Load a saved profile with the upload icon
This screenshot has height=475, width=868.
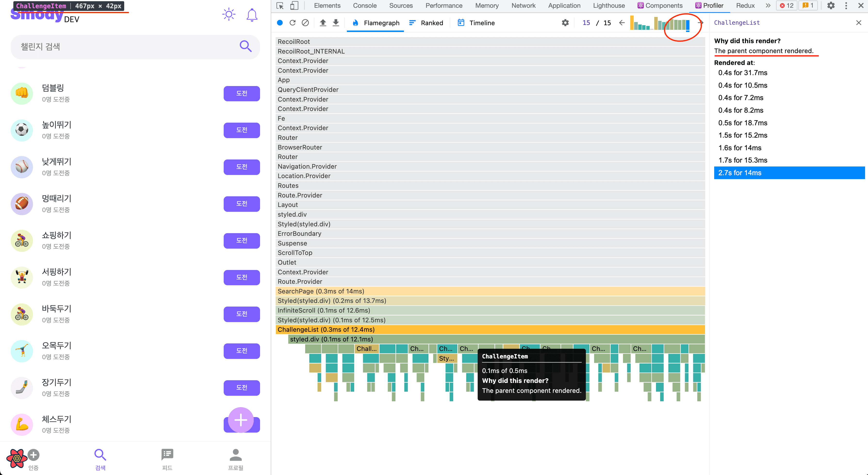(323, 23)
